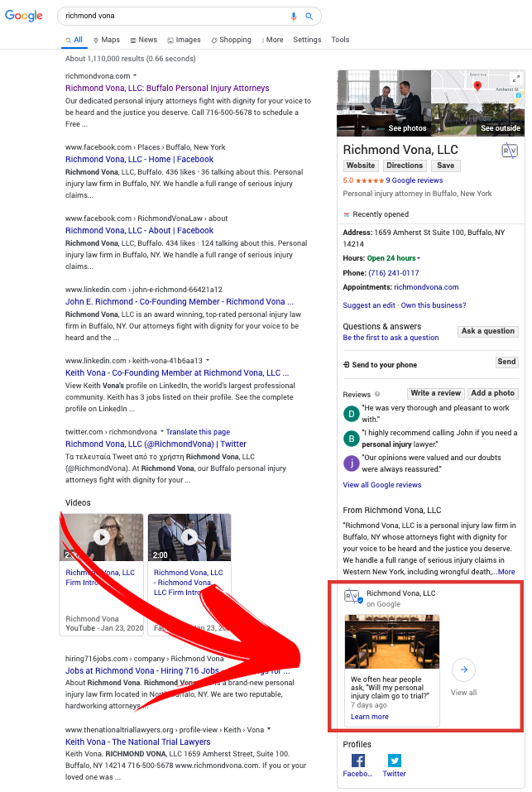Click Ask a question button
This screenshot has height=792, width=532.
pyautogui.click(x=488, y=331)
